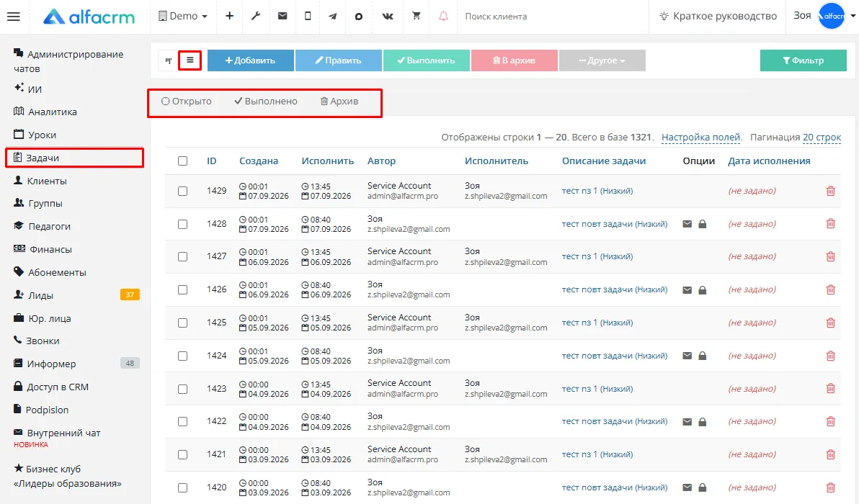Image resolution: width=859 pixels, height=504 pixels.
Task: Open the Telegram paper-plane icon
Action: tap(332, 17)
